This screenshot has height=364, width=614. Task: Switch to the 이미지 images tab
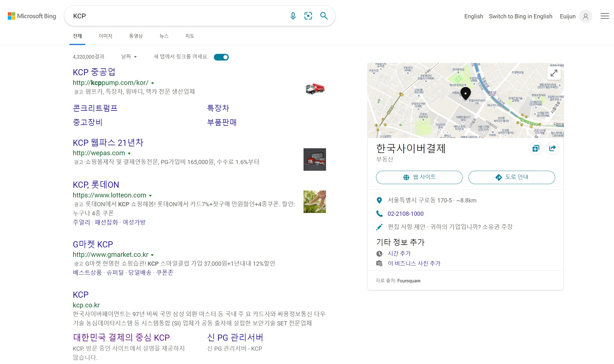pyautogui.click(x=106, y=36)
